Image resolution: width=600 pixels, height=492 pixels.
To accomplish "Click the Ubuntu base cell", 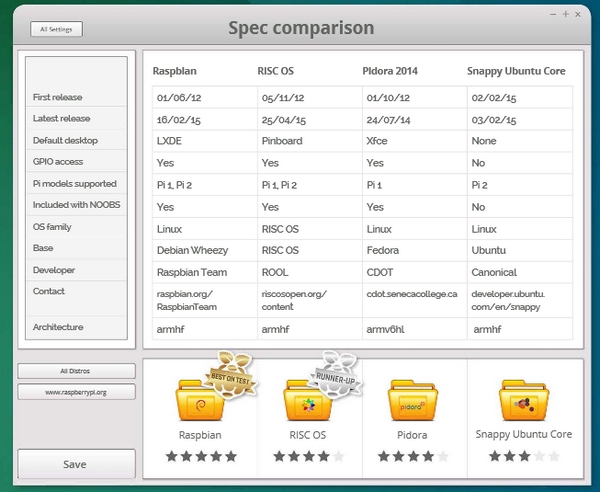I will pos(520,251).
